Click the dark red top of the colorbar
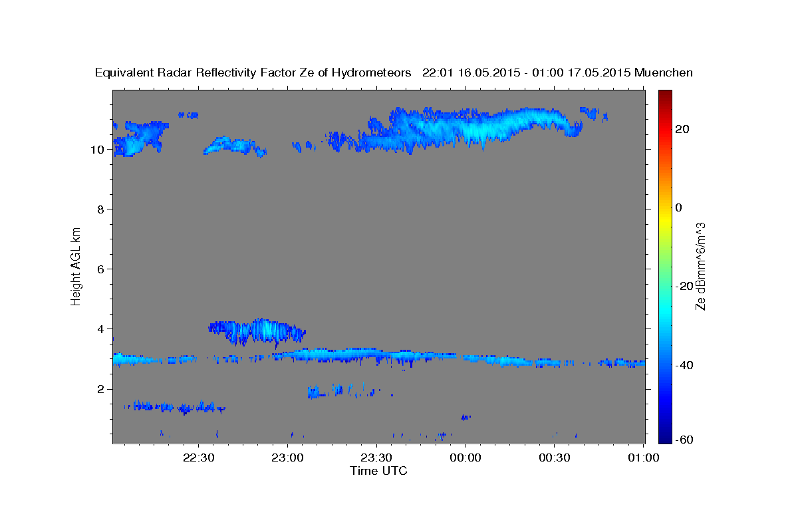 pos(665,94)
